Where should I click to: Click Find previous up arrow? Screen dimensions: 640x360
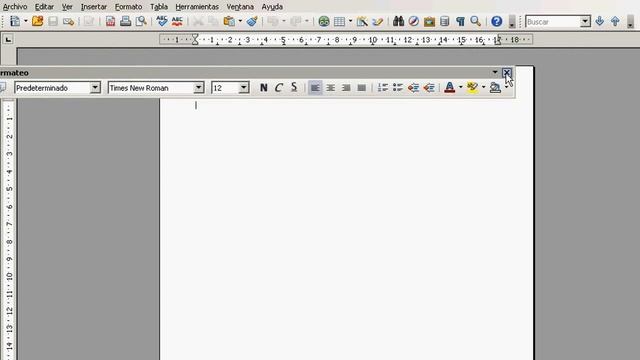615,21
